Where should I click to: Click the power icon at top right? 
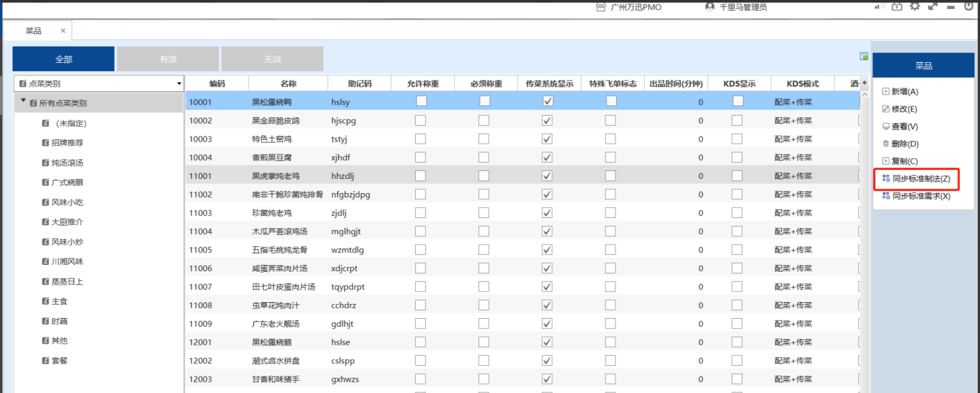point(969,6)
